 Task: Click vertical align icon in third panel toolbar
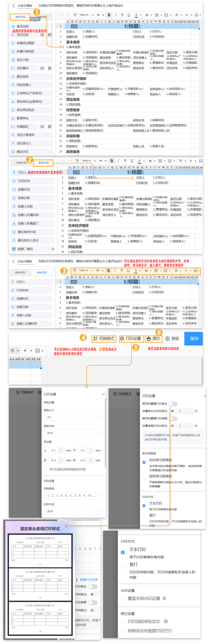(186, 271)
